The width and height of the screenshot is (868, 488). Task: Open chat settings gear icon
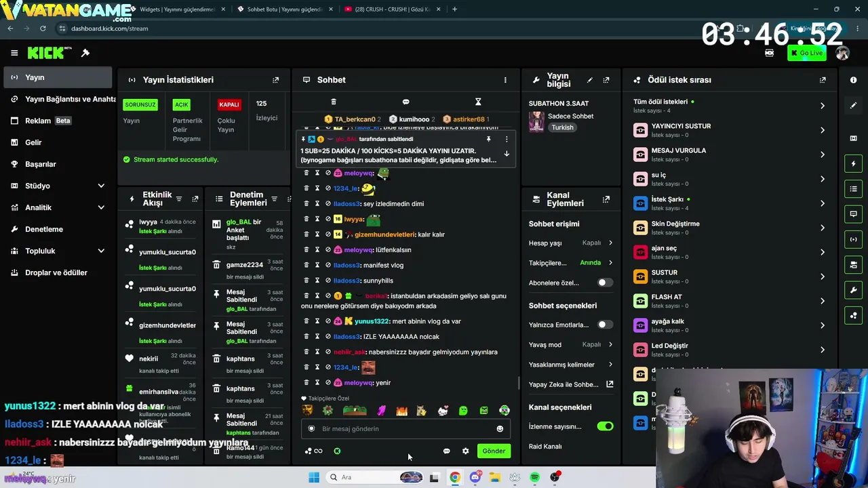pos(465,451)
